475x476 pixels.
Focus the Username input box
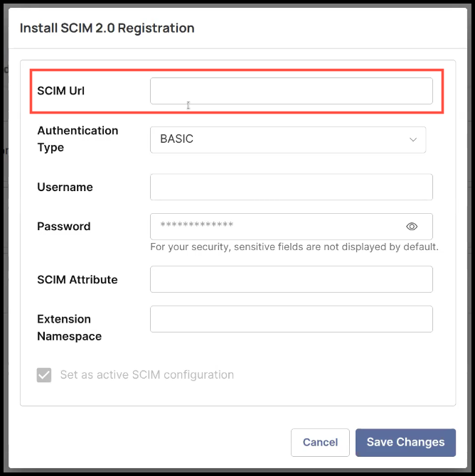[291, 187]
